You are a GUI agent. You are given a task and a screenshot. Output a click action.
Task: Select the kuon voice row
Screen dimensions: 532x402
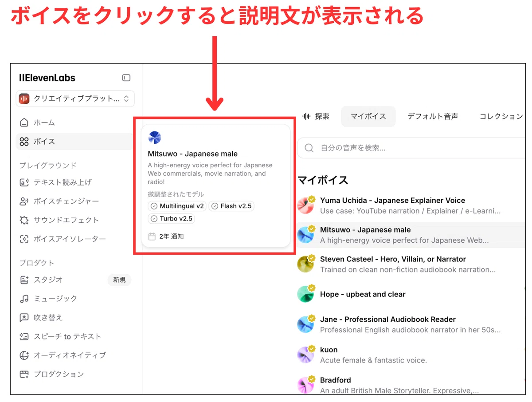pos(411,355)
